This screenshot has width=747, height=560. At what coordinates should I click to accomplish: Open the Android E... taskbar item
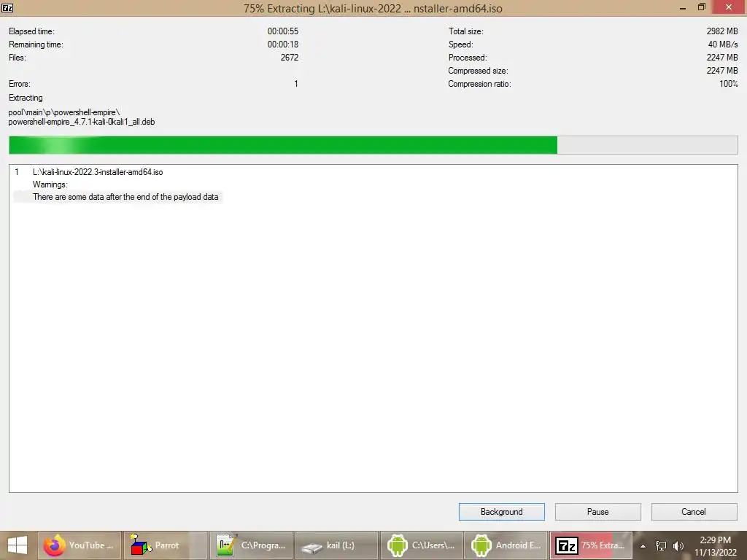pos(506,545)
